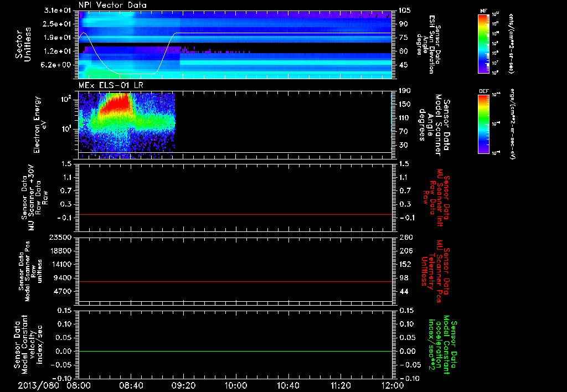
Task: Click the Sector Unitless axis label
Action: pos(23,44)
